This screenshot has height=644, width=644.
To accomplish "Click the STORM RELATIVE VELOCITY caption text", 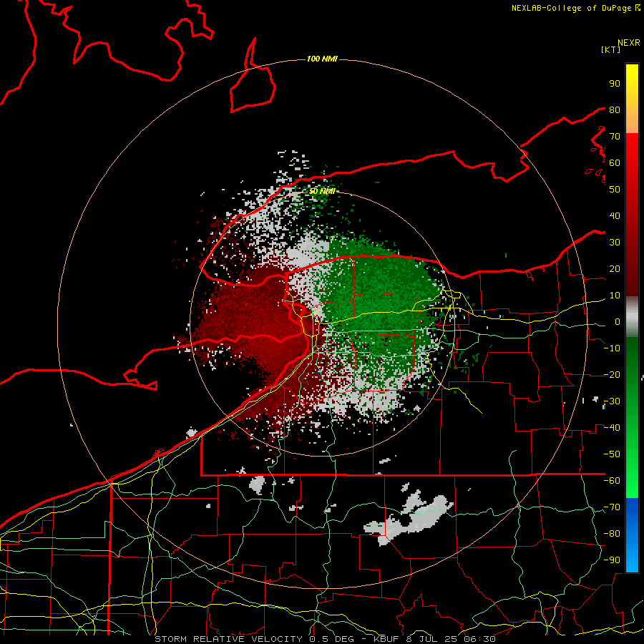I will 228,639.
